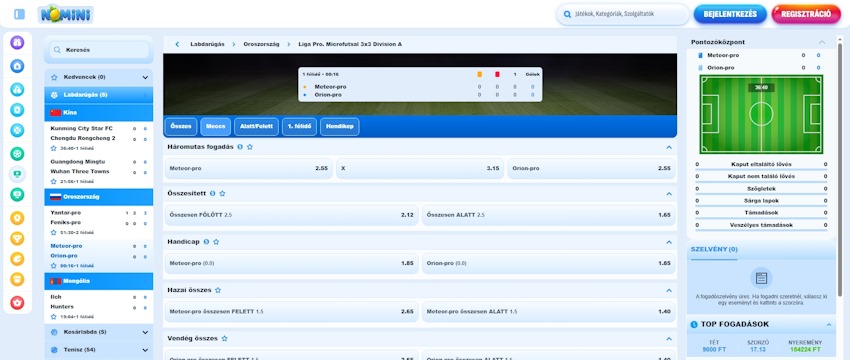Switch to the 1. félidő tab
The height and width of the screenshot is (360, 850).
click(299, 126)
